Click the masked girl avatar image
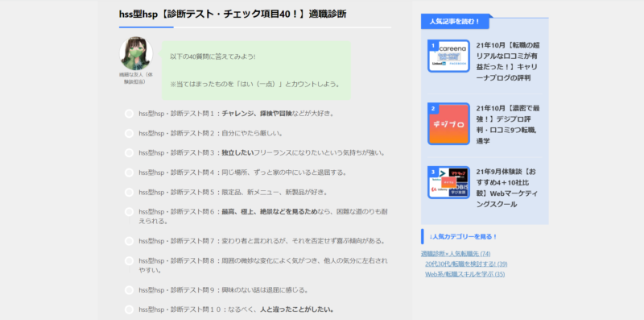Viewport: 644px width, 320px height. [136, 54]
